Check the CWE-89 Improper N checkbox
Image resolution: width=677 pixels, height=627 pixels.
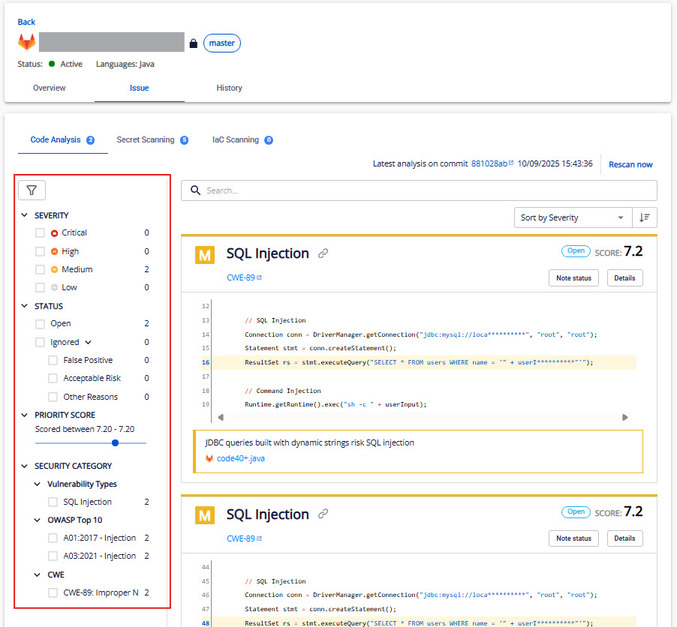click(x=53, y=593)
